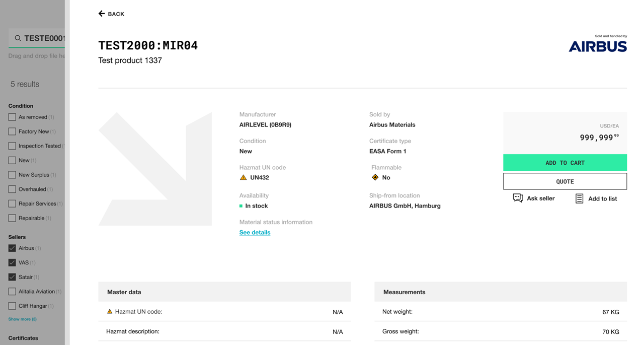The image size is (644, 345).
Task: Expand sellers with Show more (3)
Action: pos(22,319)
